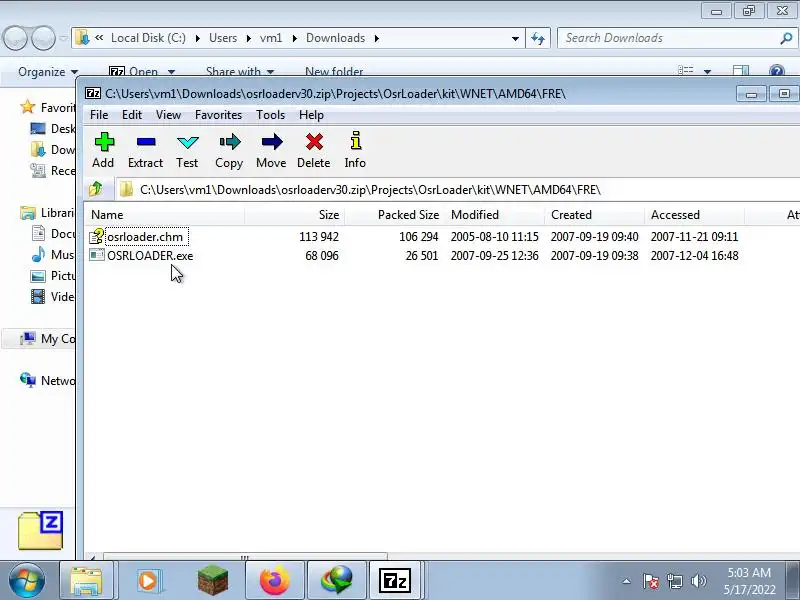The image size is (800, 600).
Task: Click the Local Disk (C:) breadcrumb
Action: pyautogui.click(x=148, y=38)
